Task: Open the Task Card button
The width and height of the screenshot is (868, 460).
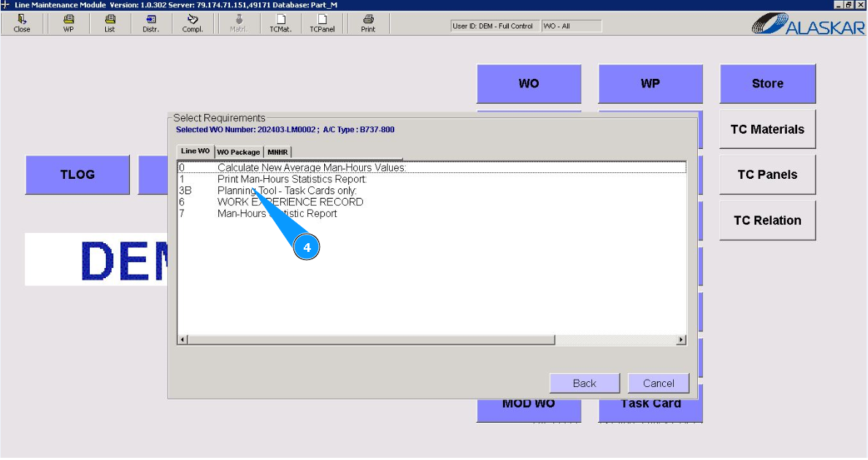Action: click(650, 411)
